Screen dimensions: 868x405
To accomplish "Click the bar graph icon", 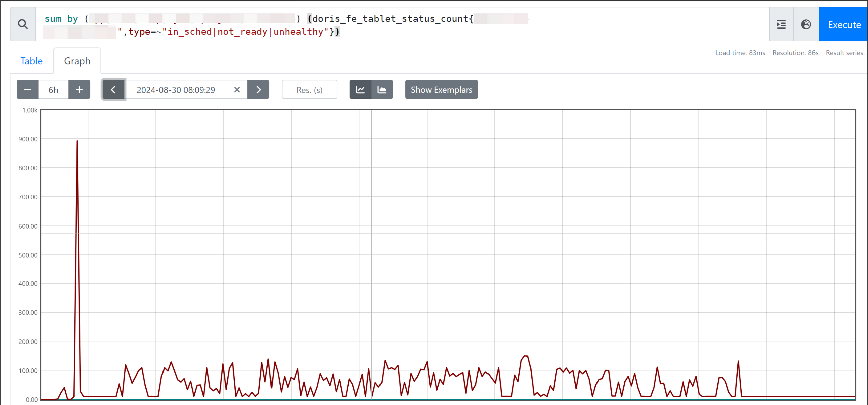I will [x=382, y=90].
